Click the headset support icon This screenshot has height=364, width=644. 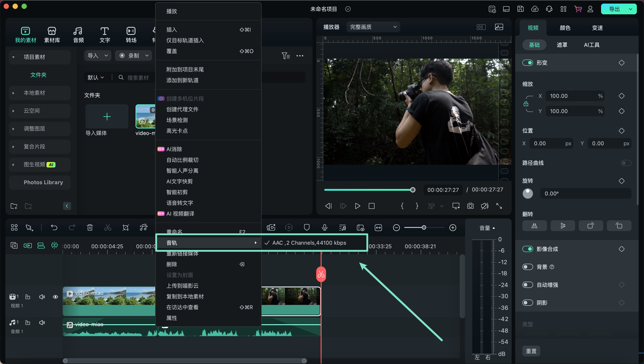549,9
